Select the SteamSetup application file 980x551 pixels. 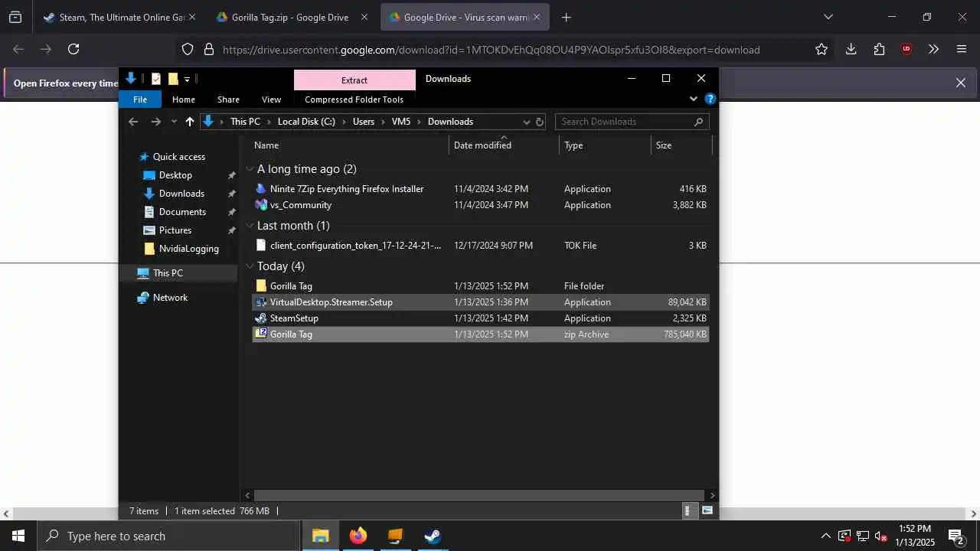pos(480,318)
